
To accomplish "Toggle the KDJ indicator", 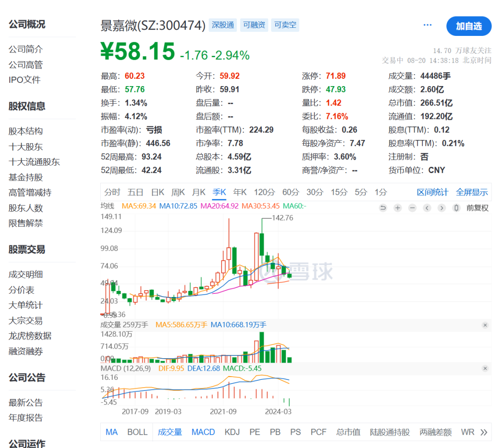I will tap(232, 432).
